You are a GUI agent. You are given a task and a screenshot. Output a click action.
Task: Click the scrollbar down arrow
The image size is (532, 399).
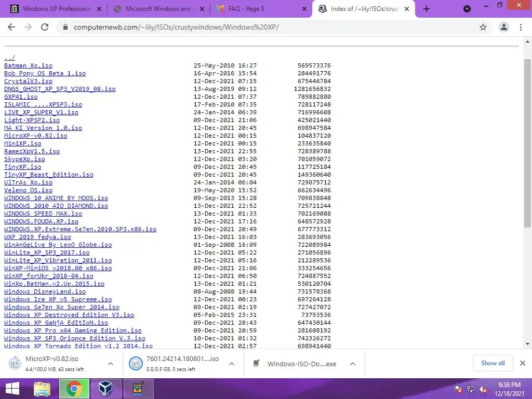(527, 344)
